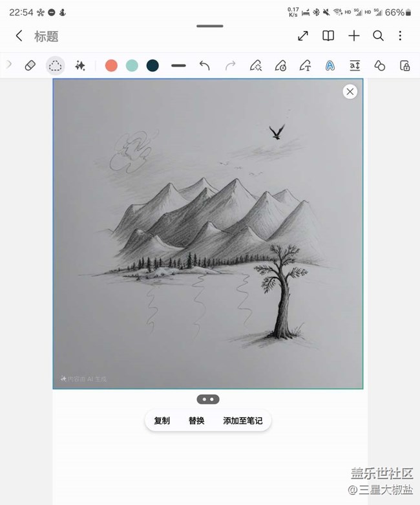The height and width of the screenshot is (505, 420).
Task: Open the shapes auto-fix tool
Action: click(x=380, y=66)
